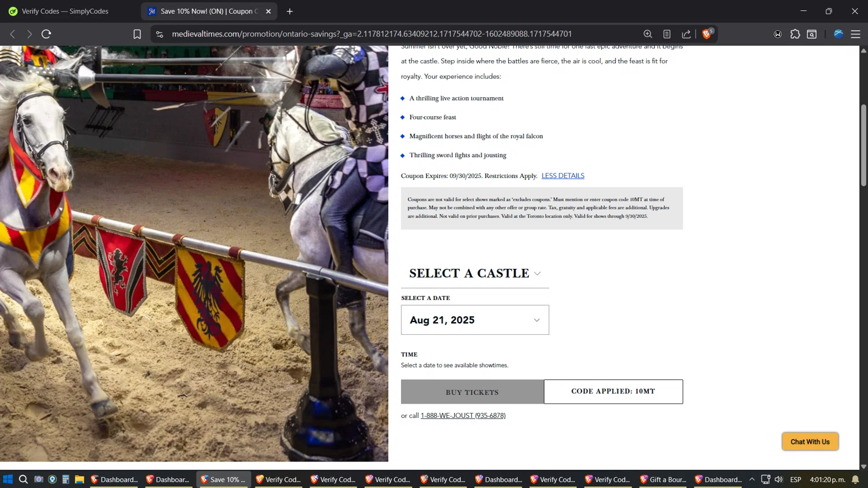868x488 pixels.
Task: Click the CODE APPLIED: 10MT button
Action: point(613,391)
